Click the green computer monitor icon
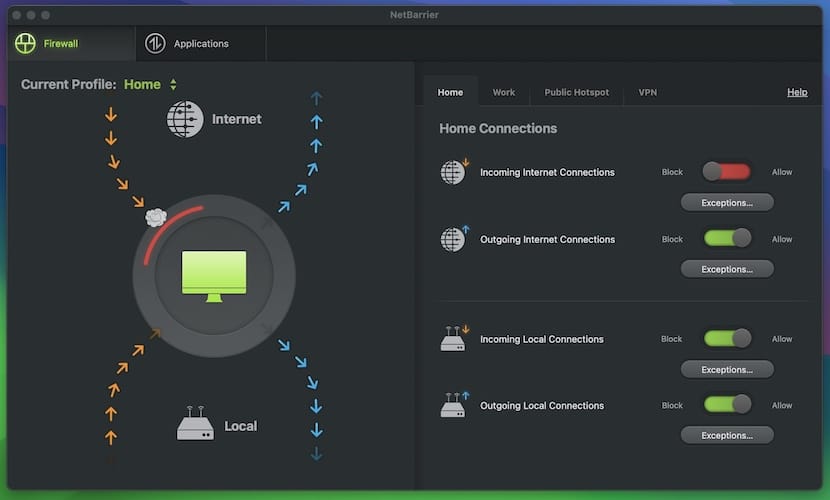 (x=213, y=275)
